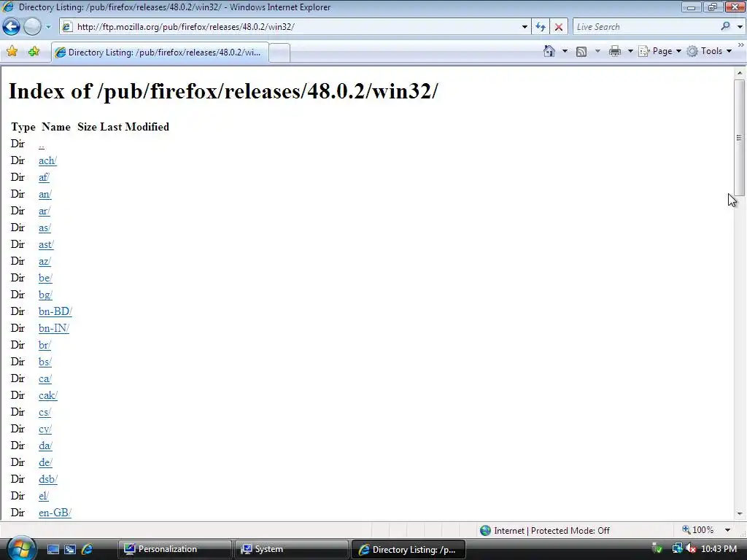Open the Tools menu

[x=709, y=51]
